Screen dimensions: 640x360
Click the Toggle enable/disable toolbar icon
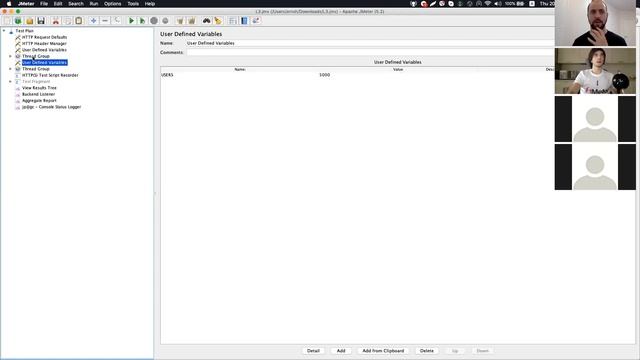(x=117, y=21)
